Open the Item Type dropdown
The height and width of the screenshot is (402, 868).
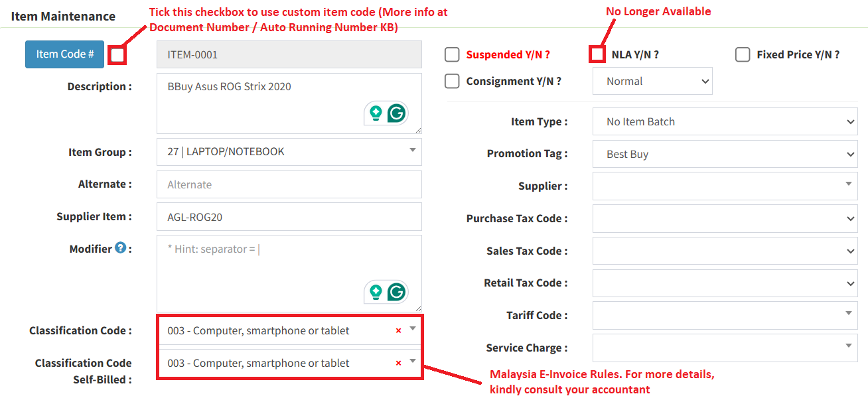click(725, 121)
